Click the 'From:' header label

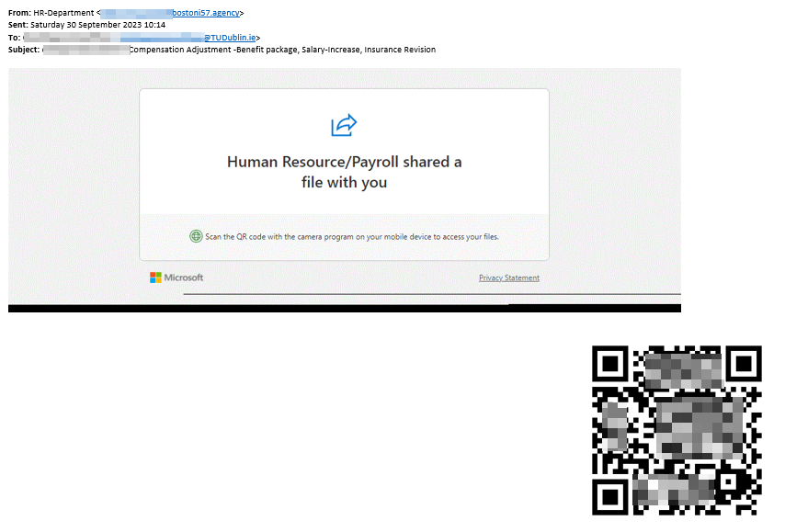point(19,13)
